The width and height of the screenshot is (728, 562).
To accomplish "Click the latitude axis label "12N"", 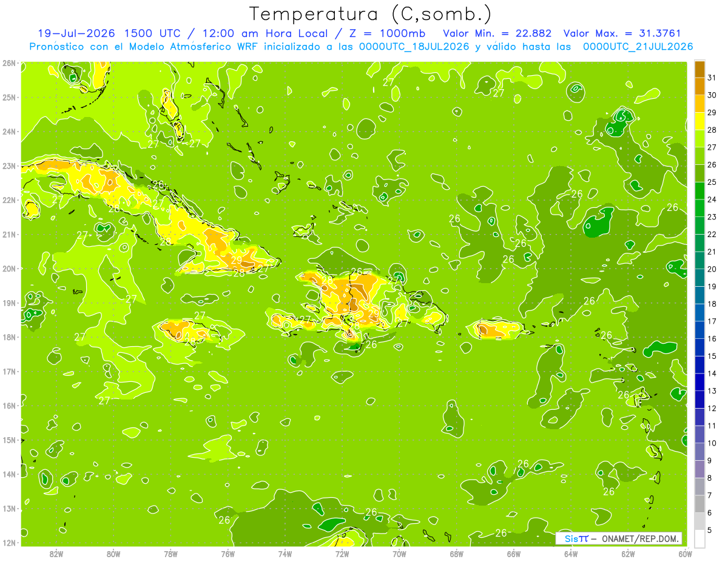I will point(8,543).
